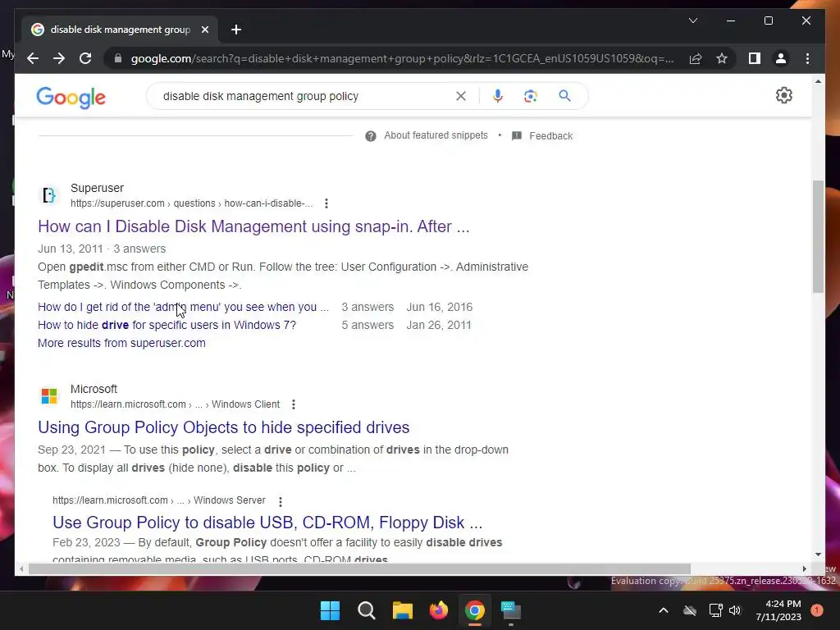The image size is (840, 630).
Task: Start search by voice
Action: tap(498, 96)
